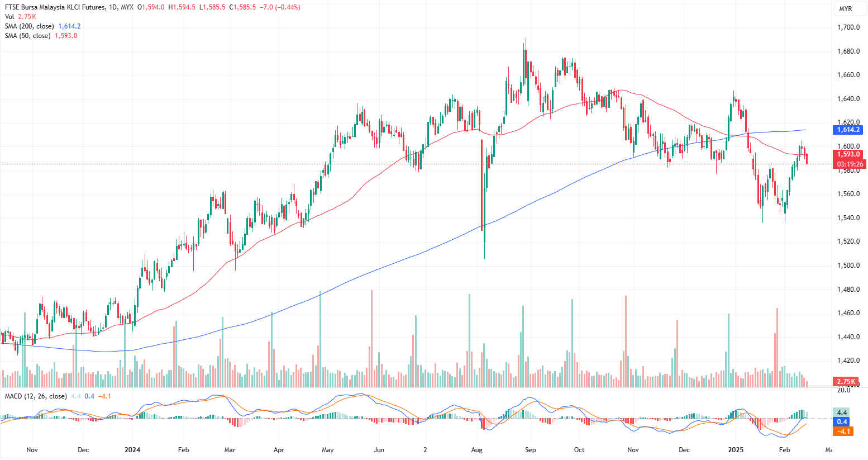Click the blue 0.4 MACD axis label
The image size is (868, 460).
click(x=842, y=422)
